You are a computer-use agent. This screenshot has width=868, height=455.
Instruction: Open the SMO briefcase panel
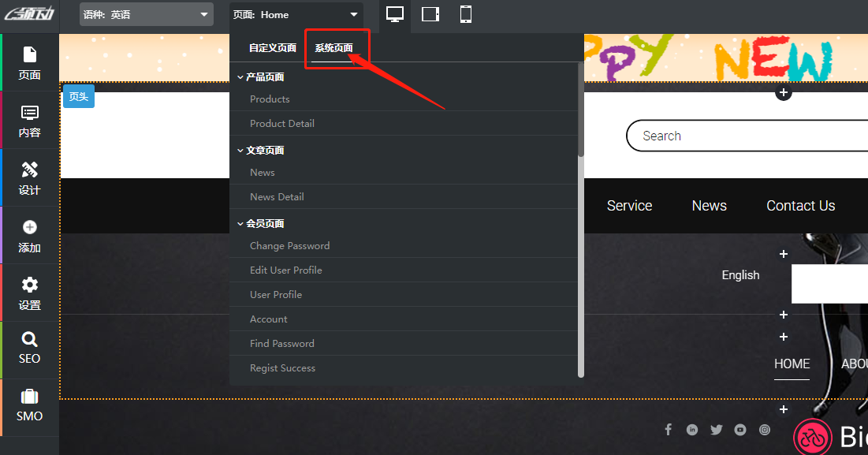point(29,406)
